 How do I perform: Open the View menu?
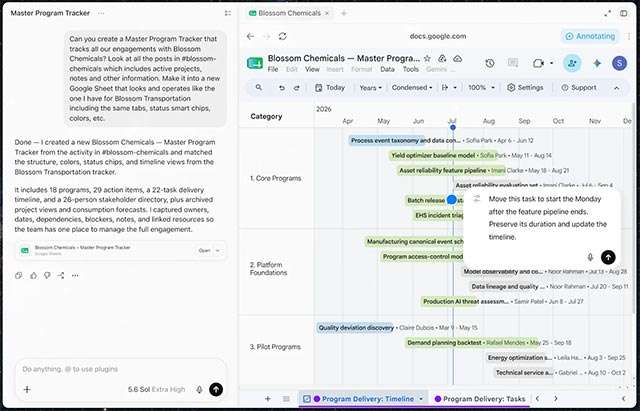pyautogui.click(x=312, y=69)
